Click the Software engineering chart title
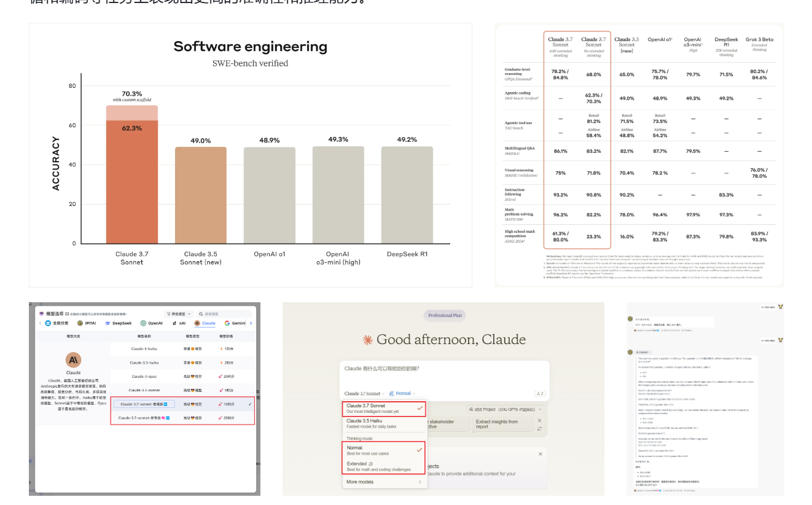 (251, 47)
